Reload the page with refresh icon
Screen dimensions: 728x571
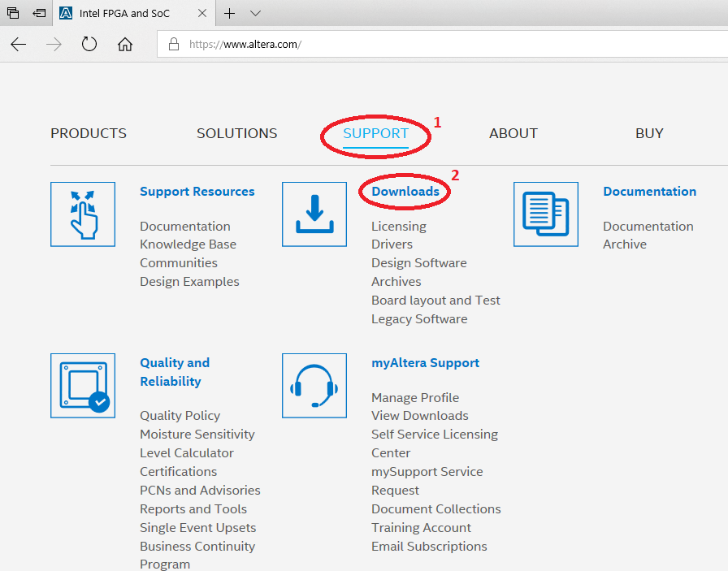pyautogui.click(x=89, y=45)
